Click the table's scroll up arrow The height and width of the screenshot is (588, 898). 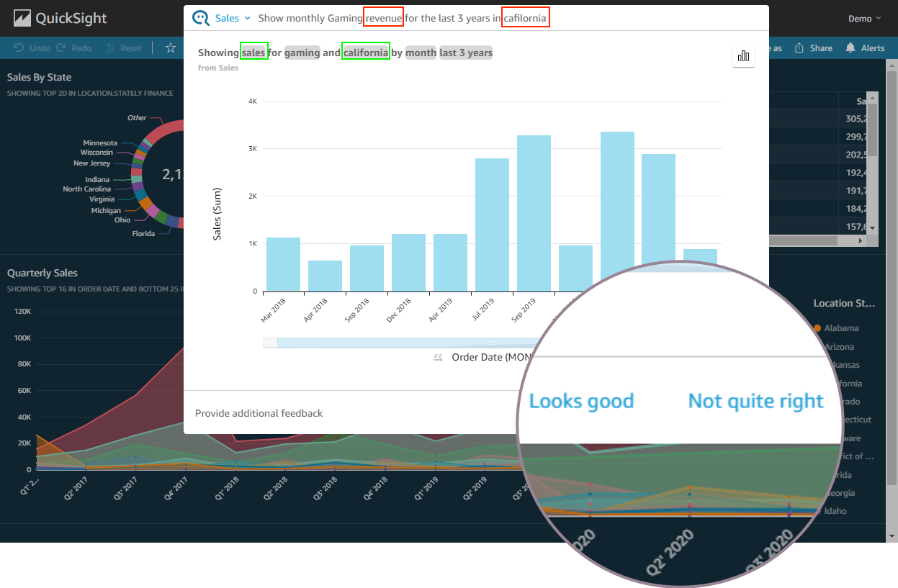(x=873, y=97)
